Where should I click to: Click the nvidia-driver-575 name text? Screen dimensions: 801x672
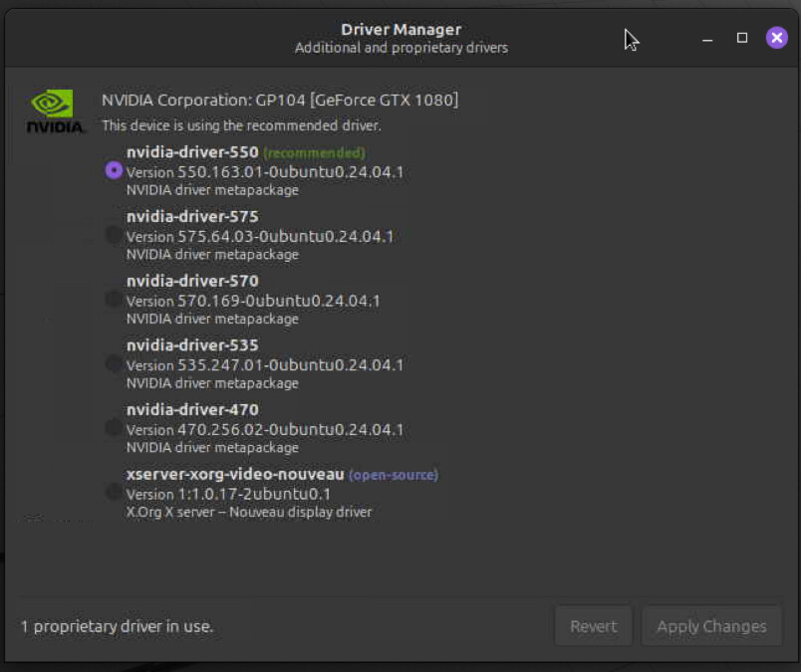[x=192, y=216]
